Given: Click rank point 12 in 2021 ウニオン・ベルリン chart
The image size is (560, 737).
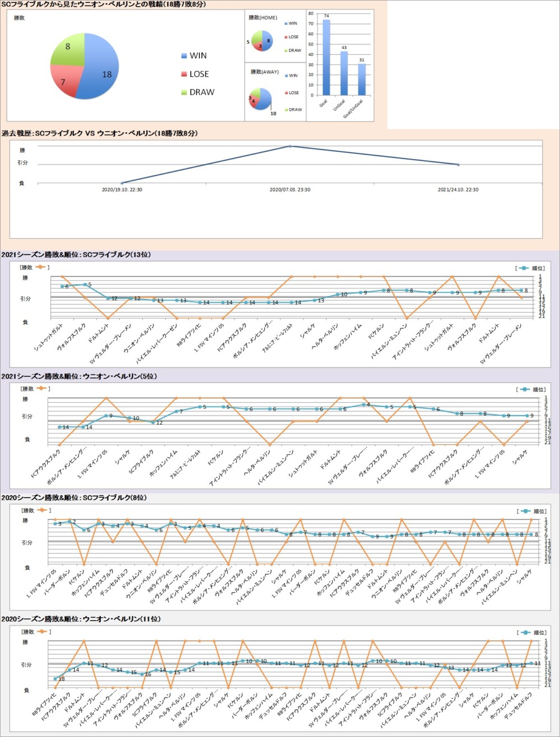Looking at the screenshot, I should pos(153,422).
